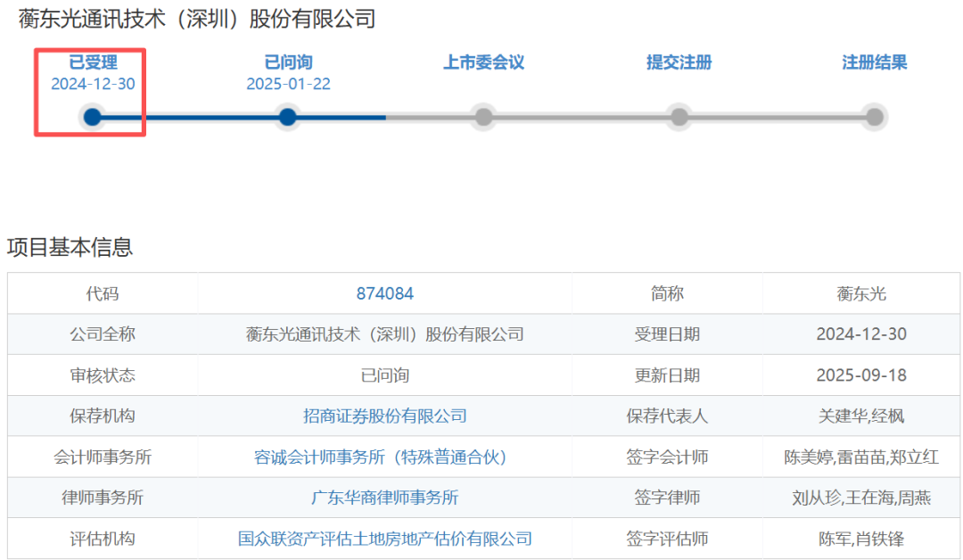963x560 pixels.
Task: Click the 已问询 status table cell
Action: (x=385, y=375)
